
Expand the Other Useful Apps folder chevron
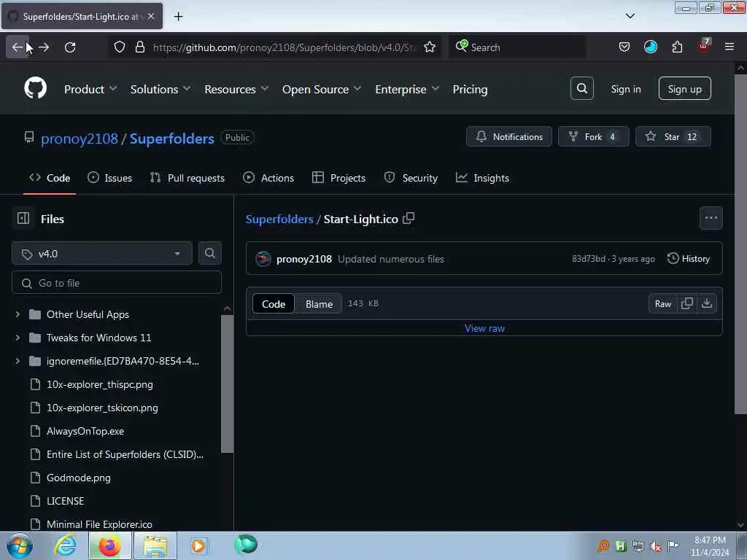click(x=18, y=314)
